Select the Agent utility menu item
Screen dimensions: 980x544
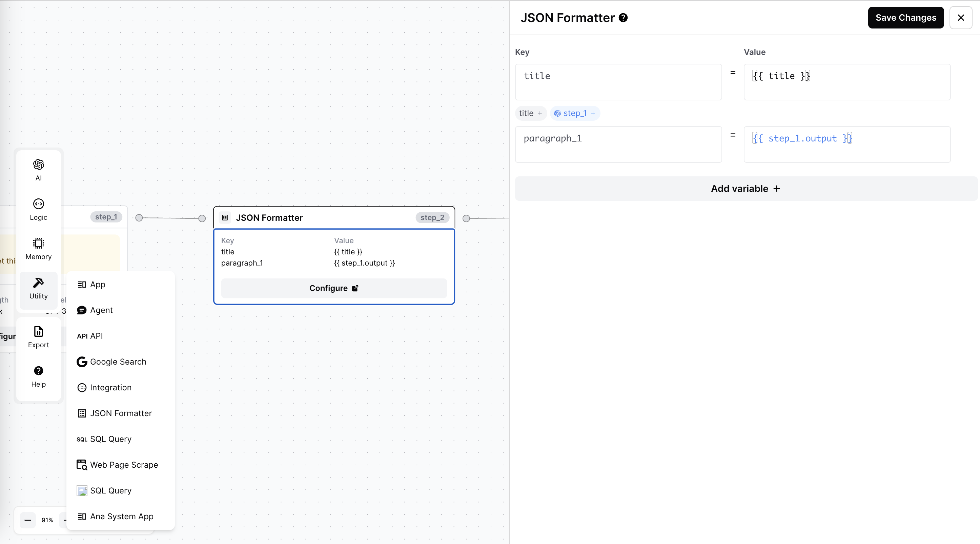(101, 310)
